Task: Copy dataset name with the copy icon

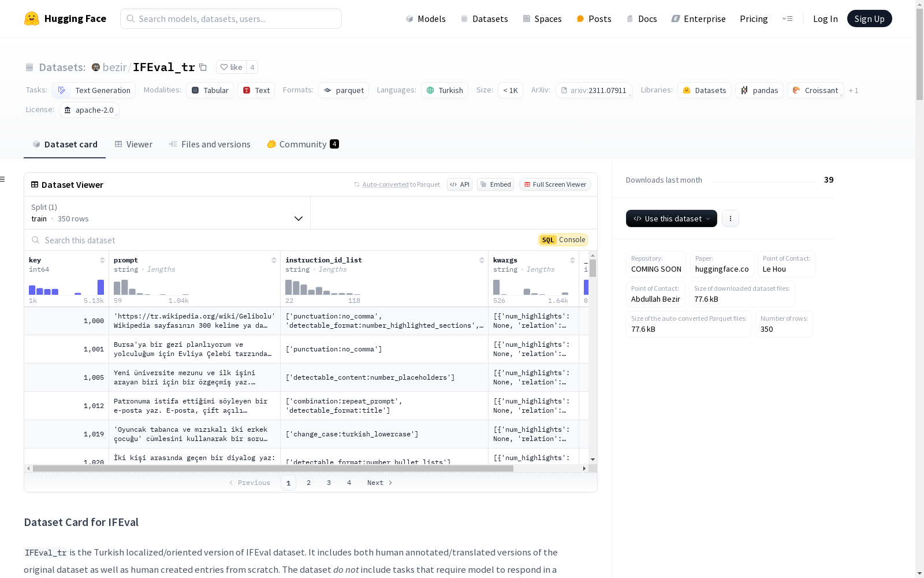Action: pyautogui.click(x=203, y=67)
